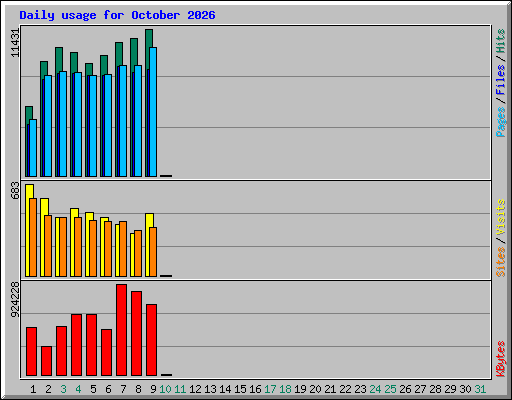Click day 2 on the date axis
Viewport: 512px width, 400px height.
pos(48,389)
